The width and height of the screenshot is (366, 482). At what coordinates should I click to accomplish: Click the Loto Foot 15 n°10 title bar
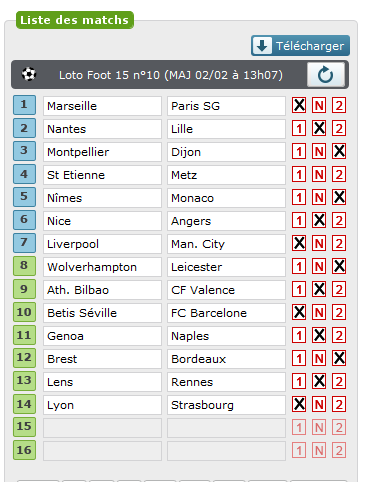[x=180, y=75]
